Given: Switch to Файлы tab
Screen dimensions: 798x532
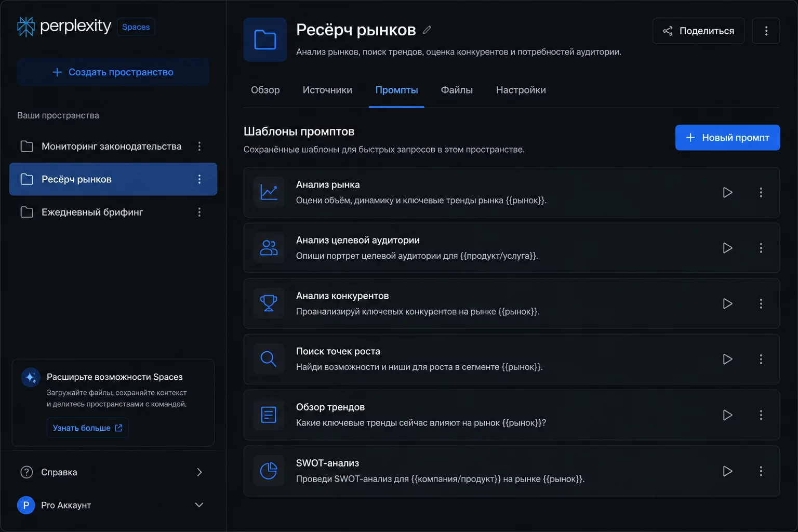Looking at the screenshot, I should (x=457, y=90).
